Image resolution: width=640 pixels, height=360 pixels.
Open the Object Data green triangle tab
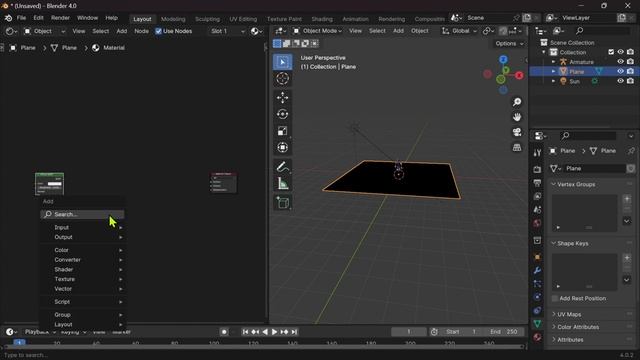(537, 324)
